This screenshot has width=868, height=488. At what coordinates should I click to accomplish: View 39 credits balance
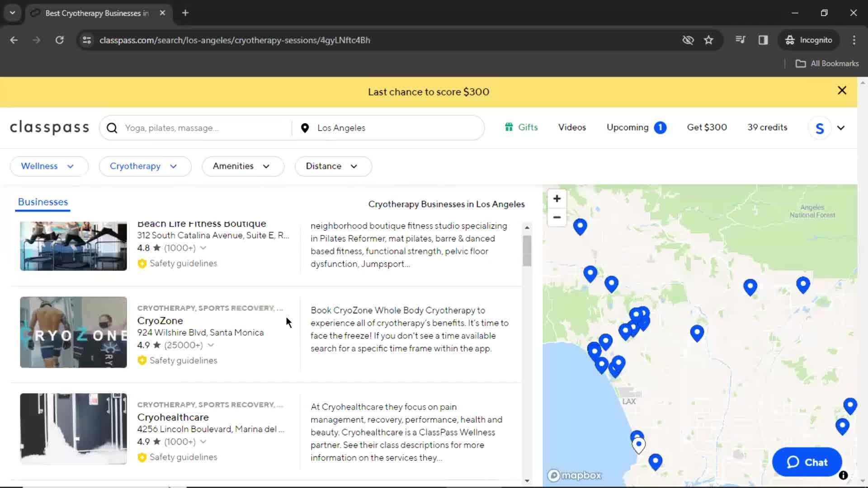pyautogui.click(x=767, y=127)
